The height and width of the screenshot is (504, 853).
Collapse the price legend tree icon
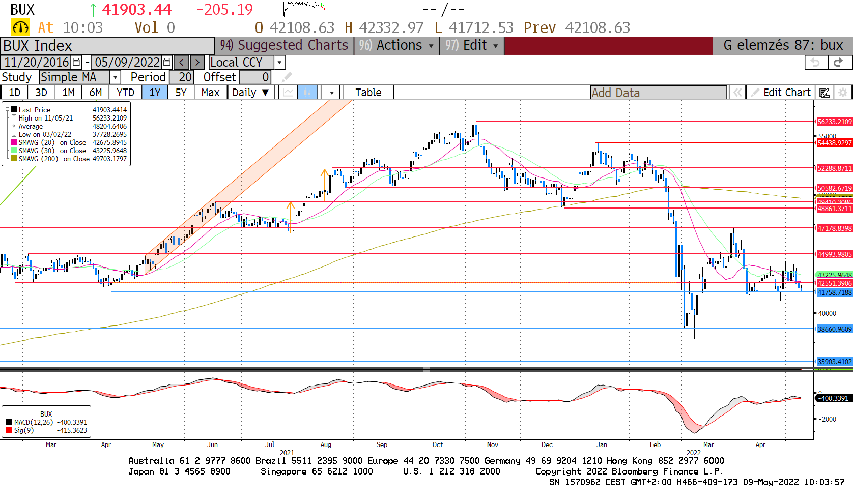point(7,109)
